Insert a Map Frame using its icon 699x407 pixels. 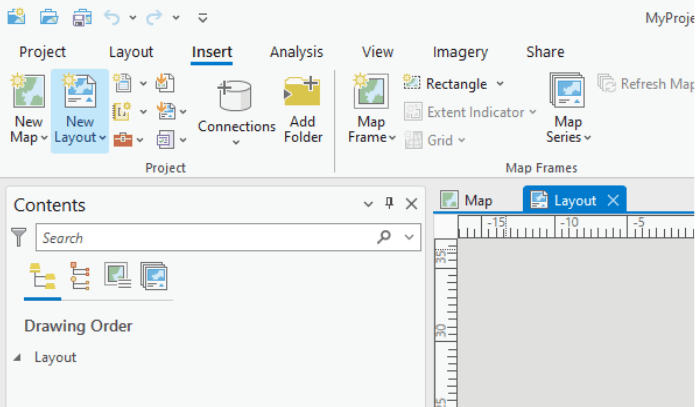pyautogui.click(x=371, y=93)
